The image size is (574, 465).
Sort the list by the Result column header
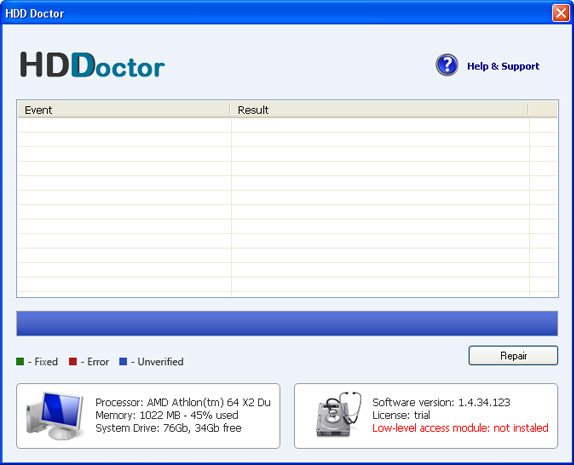(379, 110)
